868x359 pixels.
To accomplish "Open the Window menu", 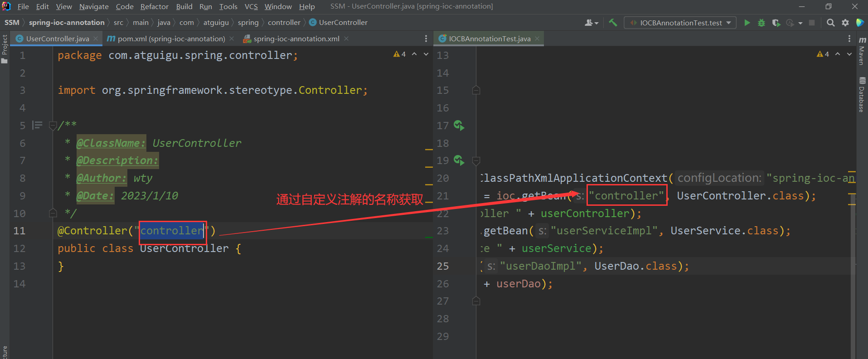I will pyautogui.click(x=278, y=6).
